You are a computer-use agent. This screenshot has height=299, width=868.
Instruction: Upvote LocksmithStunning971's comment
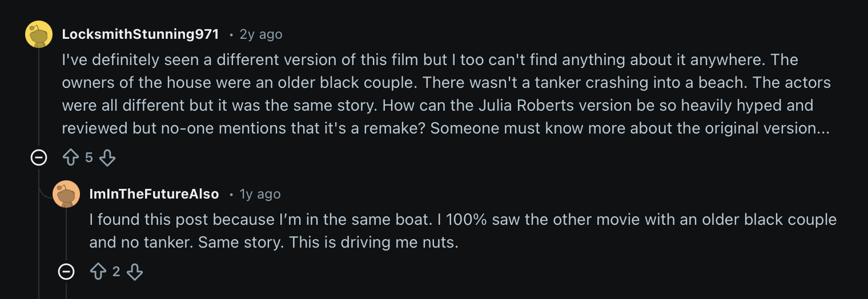point(71,157)
